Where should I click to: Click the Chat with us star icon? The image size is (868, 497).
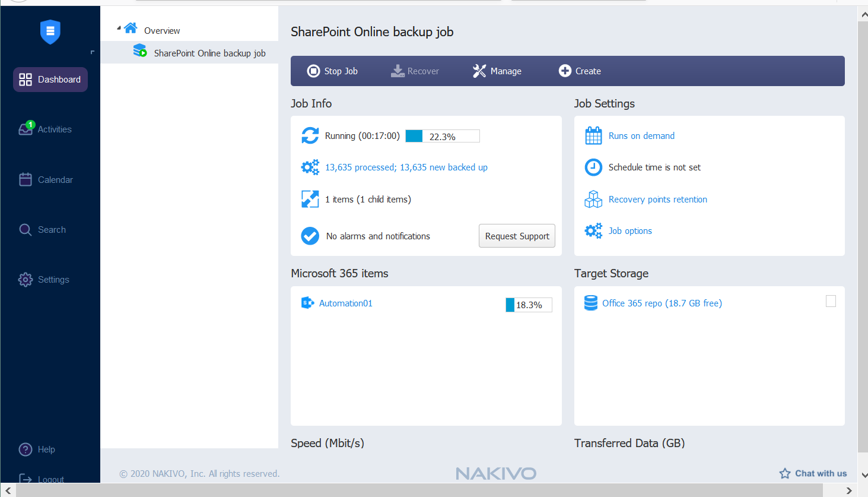click(785, 473)
